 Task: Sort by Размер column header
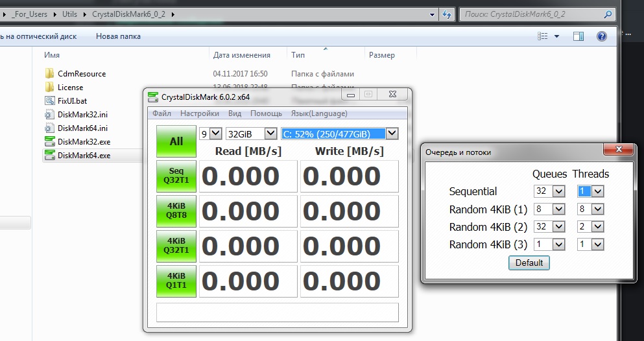coord(381,55)
